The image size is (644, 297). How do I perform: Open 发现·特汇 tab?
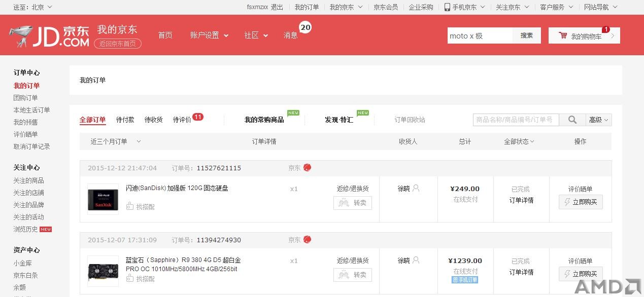coord(339,120)
